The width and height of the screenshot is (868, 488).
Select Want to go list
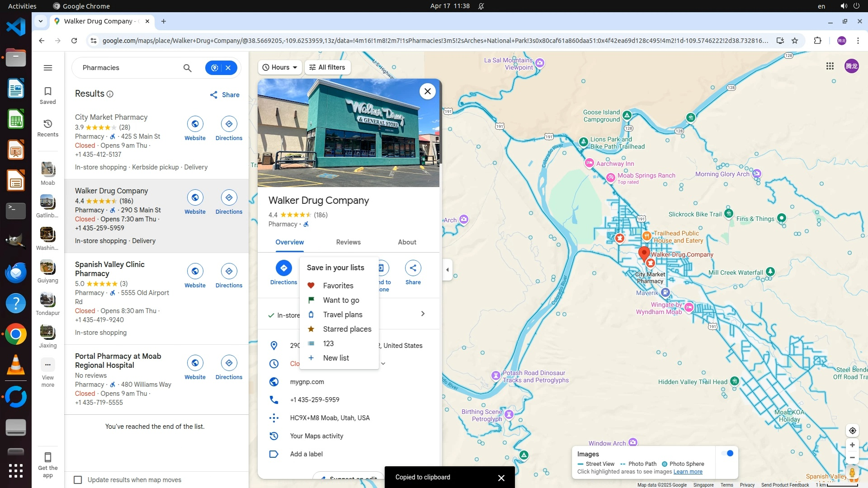(x=341, y=300)
